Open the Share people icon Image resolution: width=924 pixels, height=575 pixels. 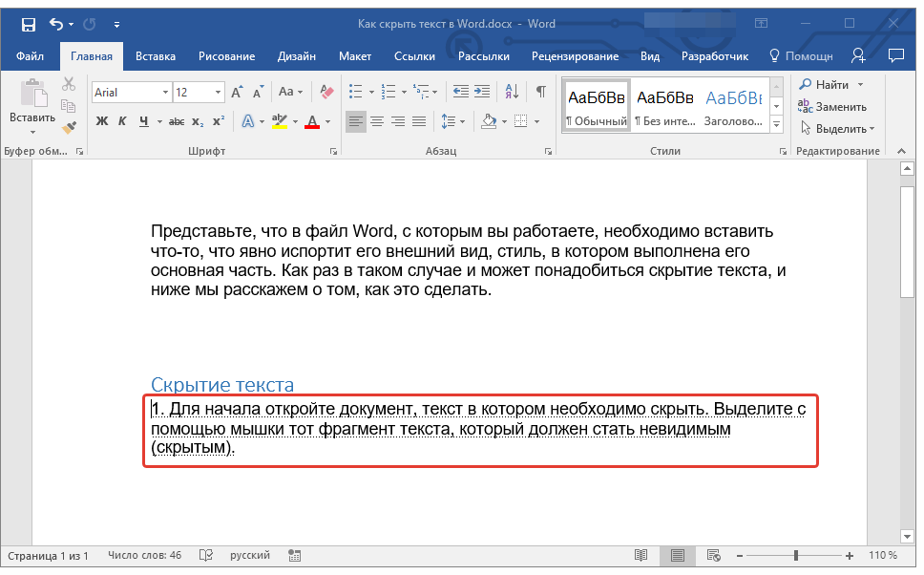coord(858,56)
